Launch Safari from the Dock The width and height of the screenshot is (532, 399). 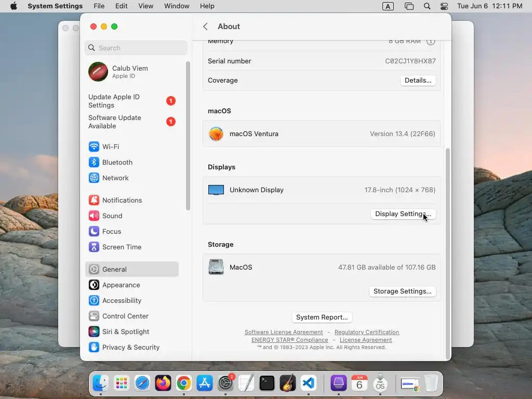(142, 383)
